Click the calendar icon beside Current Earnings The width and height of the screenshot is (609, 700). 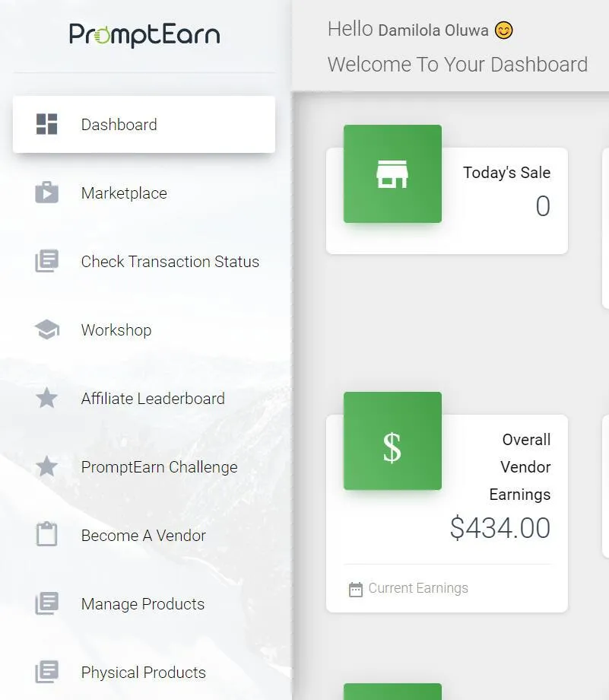click(356, 589)
